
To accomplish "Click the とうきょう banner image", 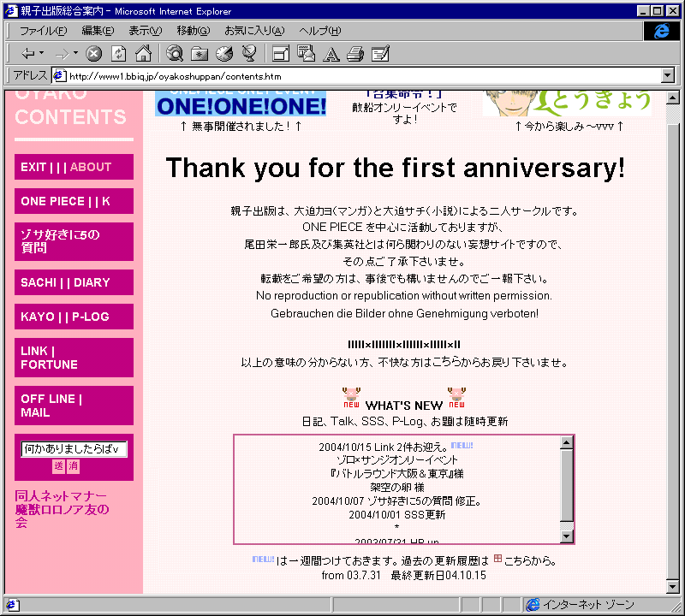I will tap(567, 104).
